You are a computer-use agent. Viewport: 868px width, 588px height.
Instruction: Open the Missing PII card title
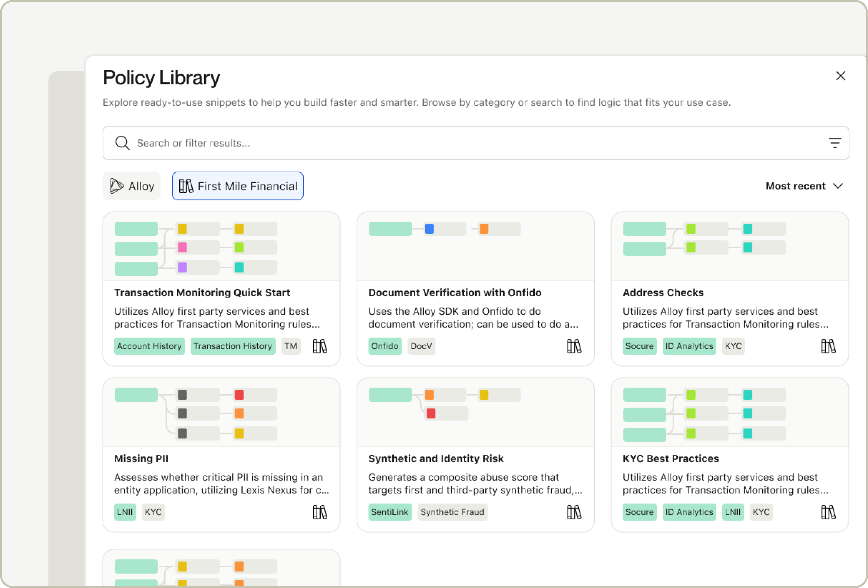point(141,458)
